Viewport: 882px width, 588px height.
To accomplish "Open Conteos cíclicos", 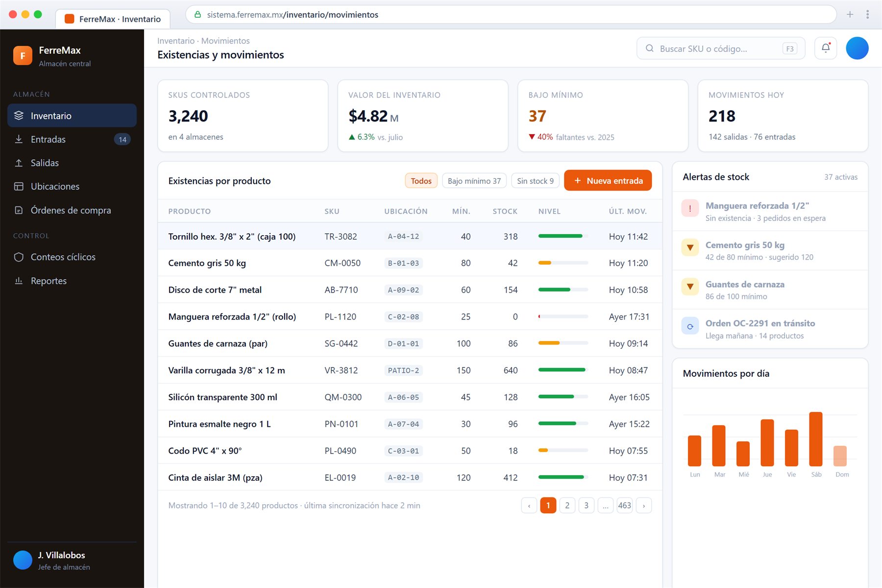I will (72, 257).
